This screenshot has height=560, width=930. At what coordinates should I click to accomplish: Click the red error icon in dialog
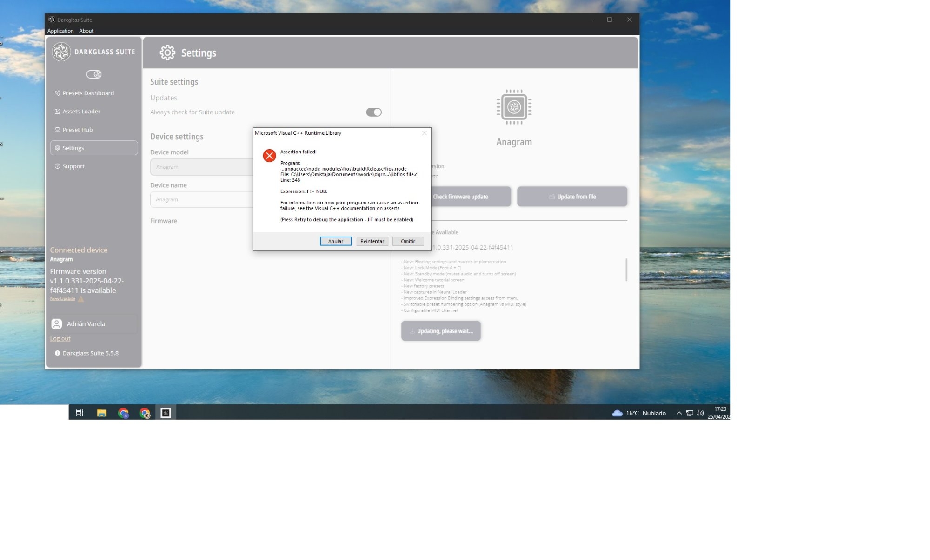tap(269, 156)
